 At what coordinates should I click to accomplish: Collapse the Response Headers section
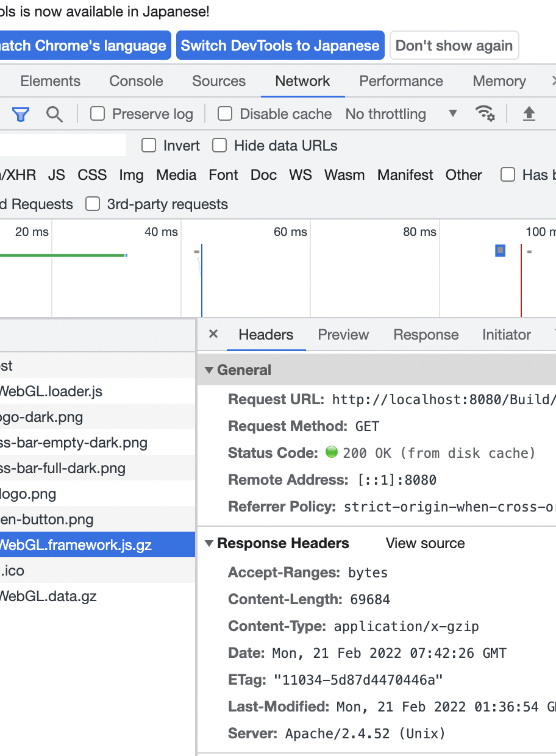209,543
